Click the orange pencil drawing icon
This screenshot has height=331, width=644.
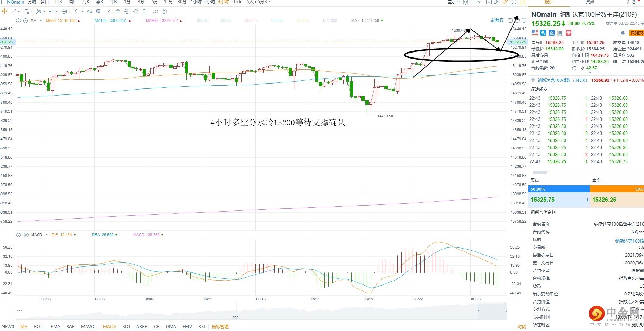[505, 2]
